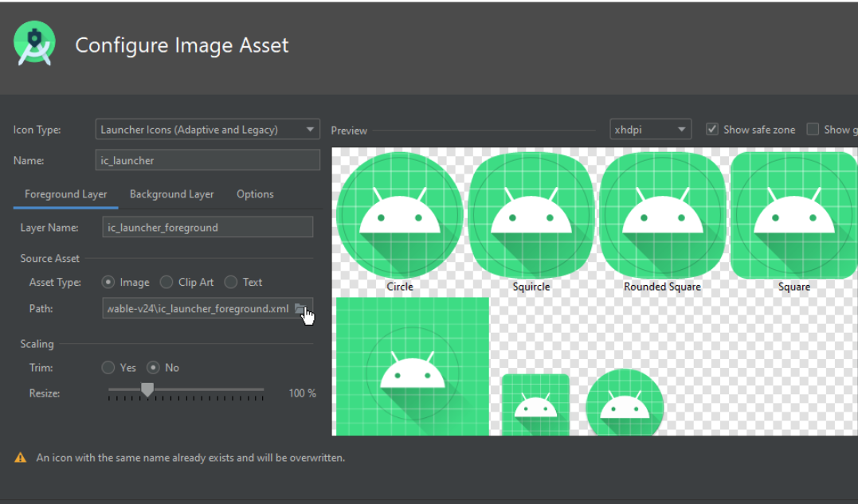Select the Square icon preview

click(x=794, y=215)
